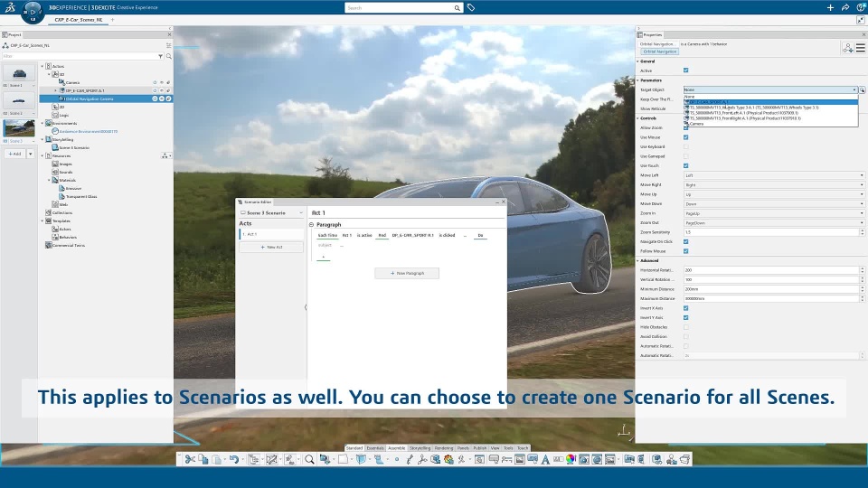
Task: Toggle the Navigate On Click checkbox
Action: [686, 242]
